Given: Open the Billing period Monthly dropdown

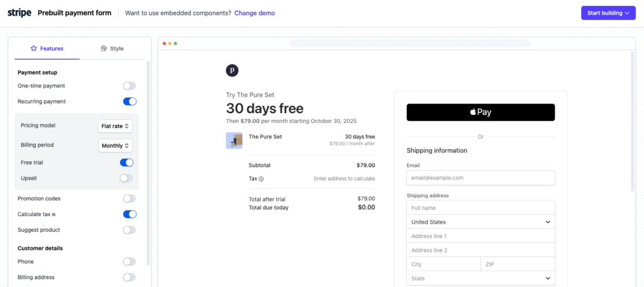Looking at the screenshot, I should (115, 146).
